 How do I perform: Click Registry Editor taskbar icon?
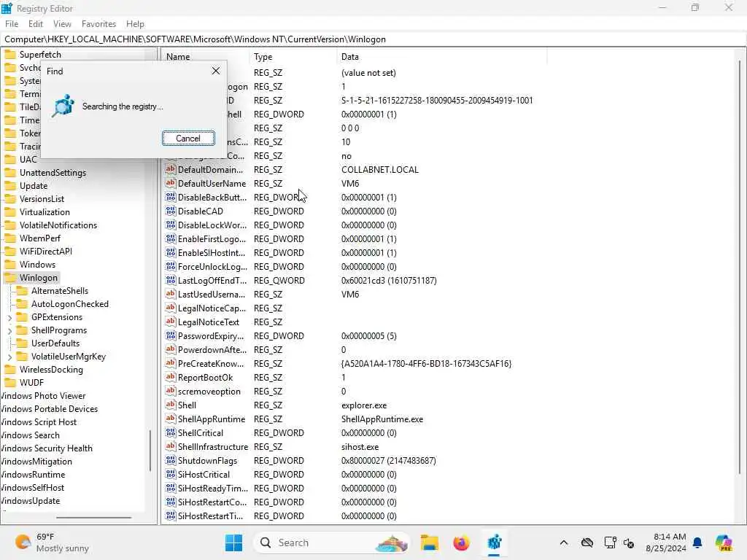tap(494, 542)
